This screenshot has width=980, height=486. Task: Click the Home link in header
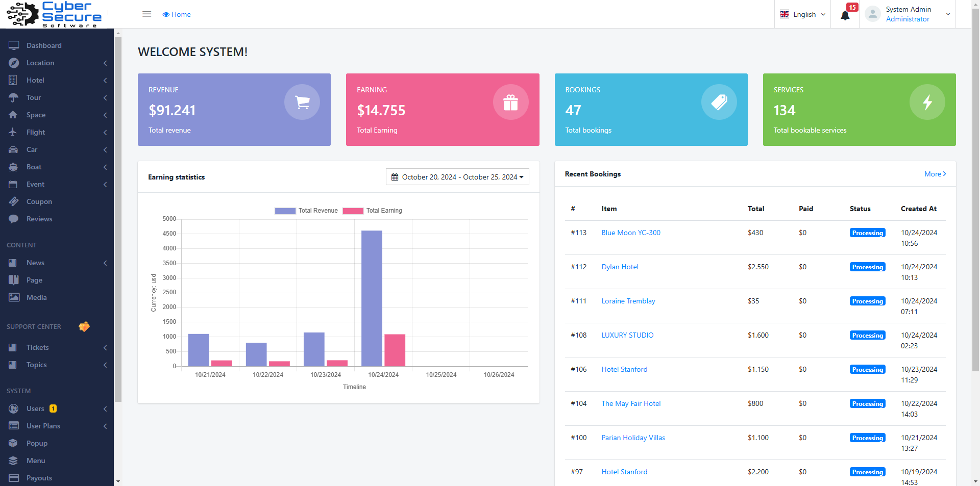pyautogui.click(x=177, y=14)
